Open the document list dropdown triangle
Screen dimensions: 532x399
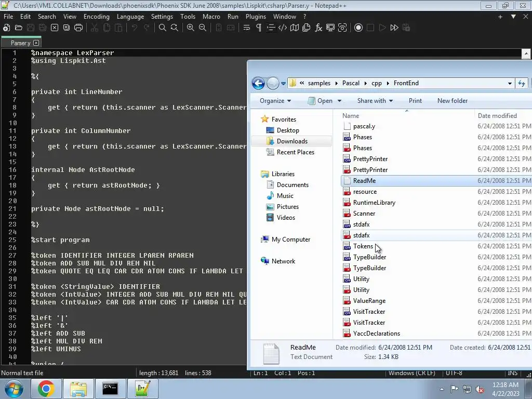coord(513,17)
